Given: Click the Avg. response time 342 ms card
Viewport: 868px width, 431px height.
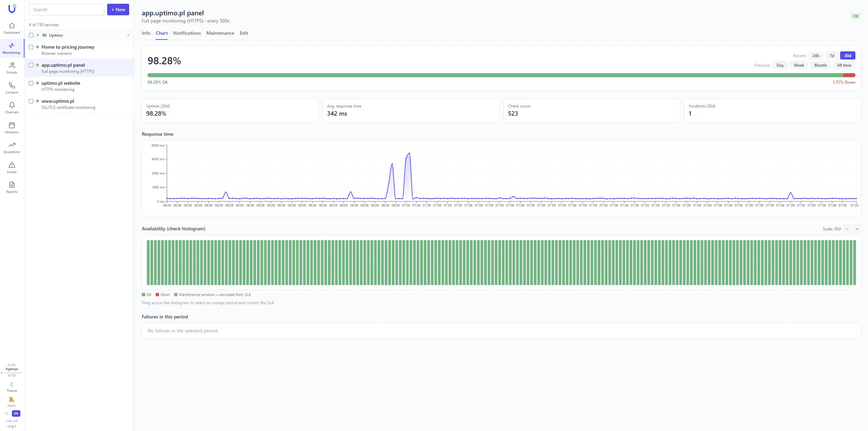Looking at the screenshot, I should coord(411,111).
